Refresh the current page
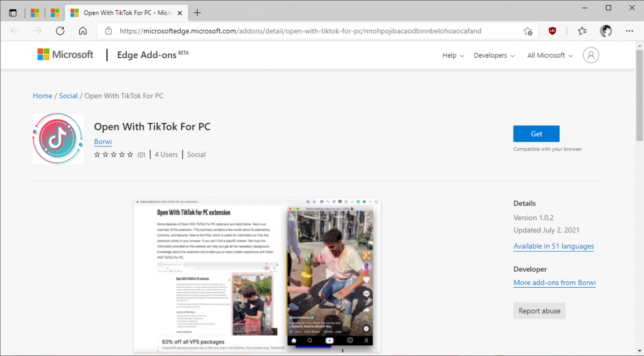Screen dimensions: 644x356 pyautogui.click(x=60, y=31)
